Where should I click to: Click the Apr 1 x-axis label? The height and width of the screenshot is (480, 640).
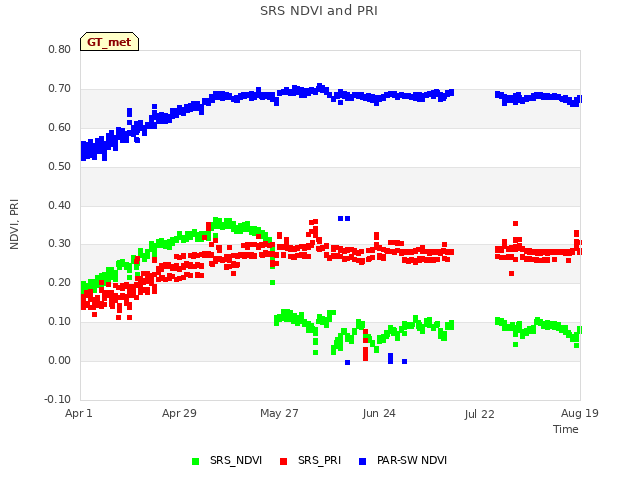pyautogui.click(x=79, y=413)
